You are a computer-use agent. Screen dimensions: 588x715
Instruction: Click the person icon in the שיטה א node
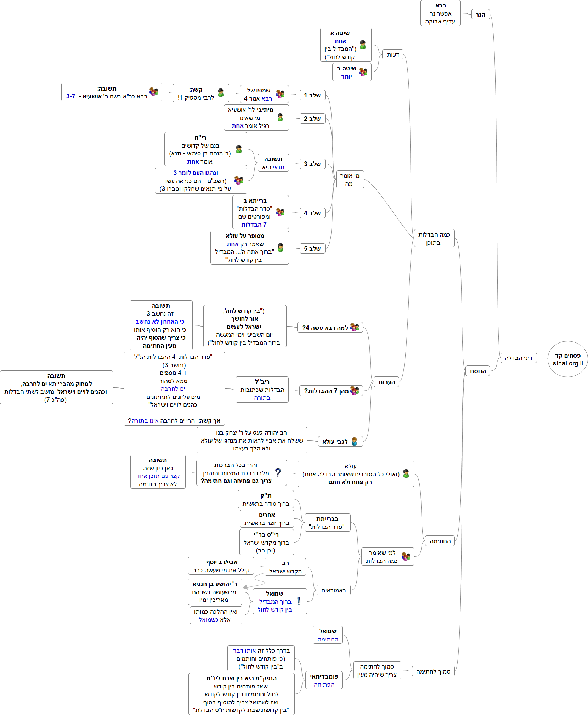(x=363, y=45)
